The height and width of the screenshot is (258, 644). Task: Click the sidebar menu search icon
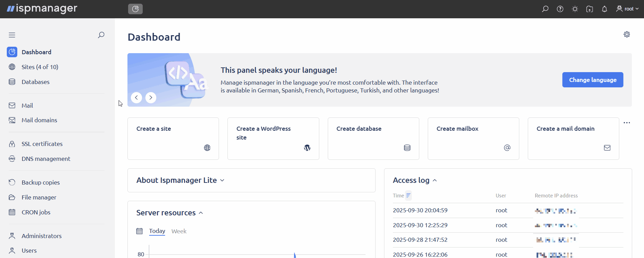101,35
